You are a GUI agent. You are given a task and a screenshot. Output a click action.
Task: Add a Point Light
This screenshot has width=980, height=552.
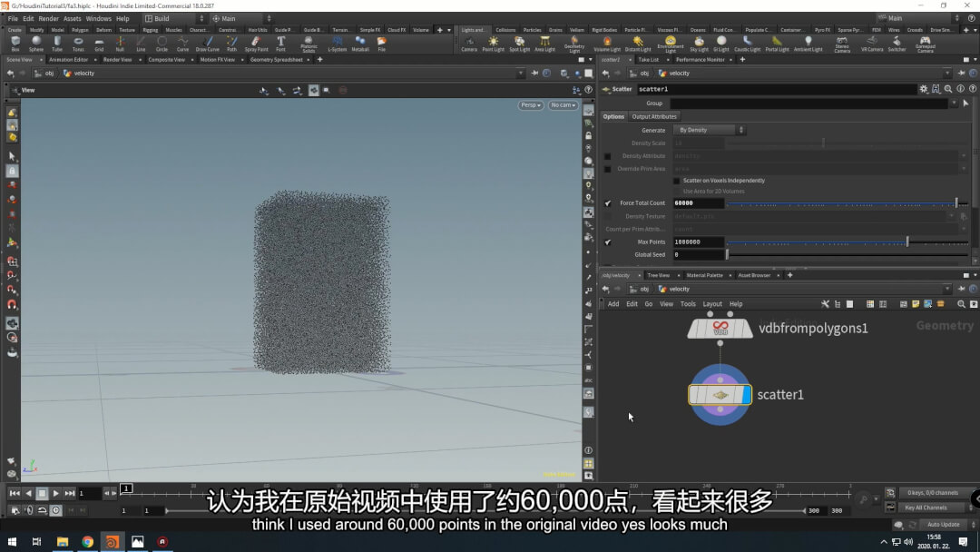pos(493,44)
